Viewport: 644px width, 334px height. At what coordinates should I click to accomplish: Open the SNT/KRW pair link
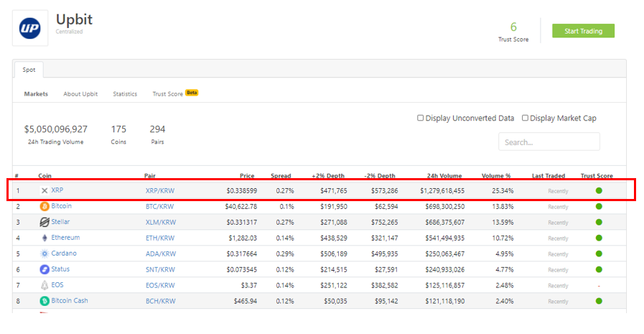(160, 270)
